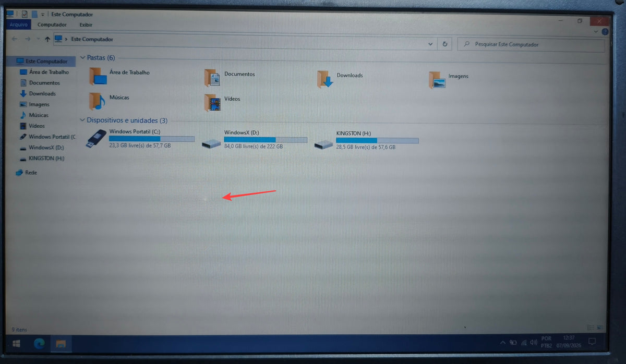The height and width of the screenshot is (364, 626).
Task: Select the KINGSTON (H:) drive in main pane
Action: coord(366,140)
